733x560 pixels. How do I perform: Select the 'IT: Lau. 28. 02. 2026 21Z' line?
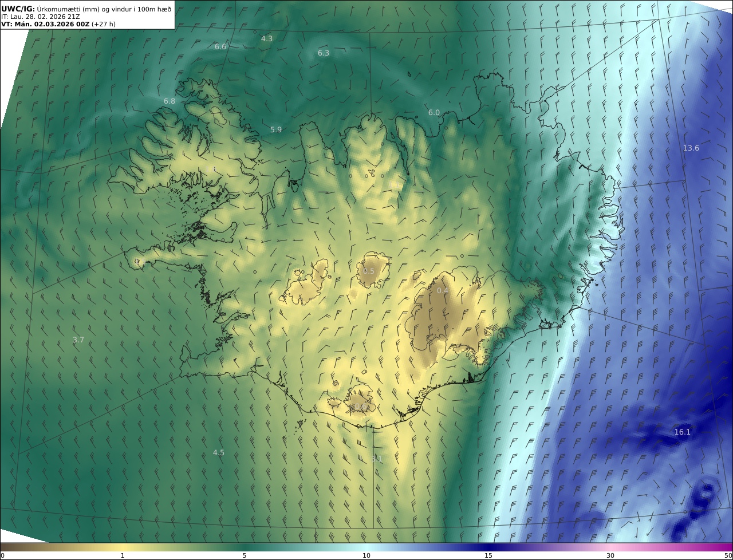tap(41, 16)
